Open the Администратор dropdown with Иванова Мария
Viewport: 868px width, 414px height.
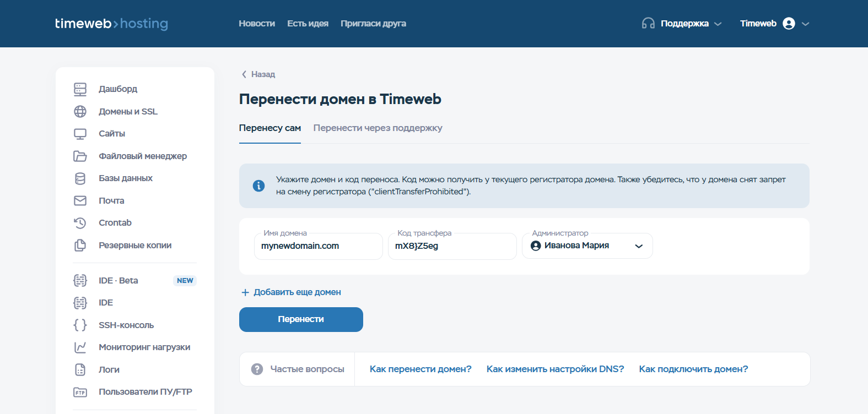click(587, 246)
